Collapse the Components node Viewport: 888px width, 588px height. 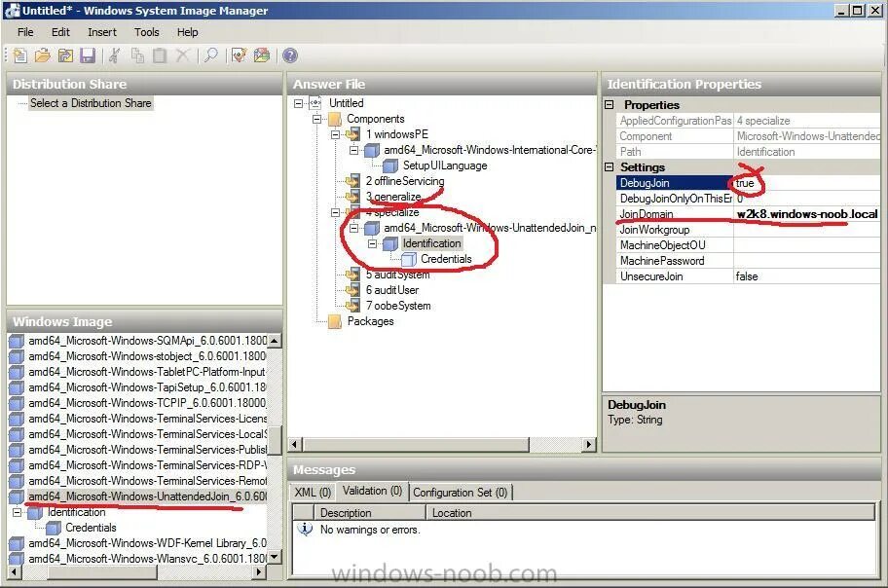pos(317,119)
